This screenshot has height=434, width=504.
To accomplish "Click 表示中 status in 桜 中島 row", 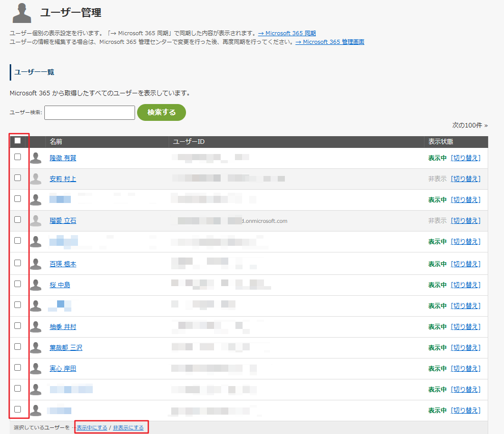I will (437, 285).
